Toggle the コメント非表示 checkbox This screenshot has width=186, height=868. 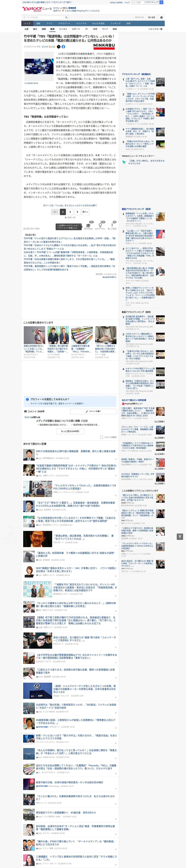pos(102,437)
